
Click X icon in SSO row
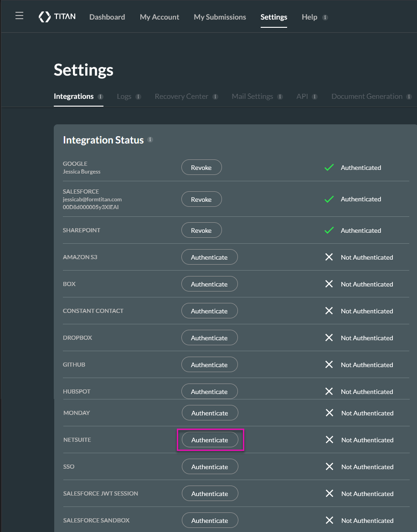tap(329, 466)
